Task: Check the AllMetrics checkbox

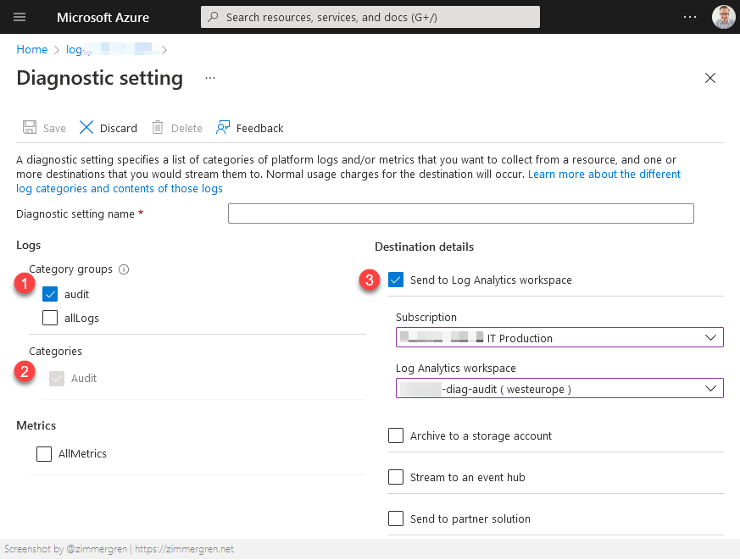Action: 44,453
